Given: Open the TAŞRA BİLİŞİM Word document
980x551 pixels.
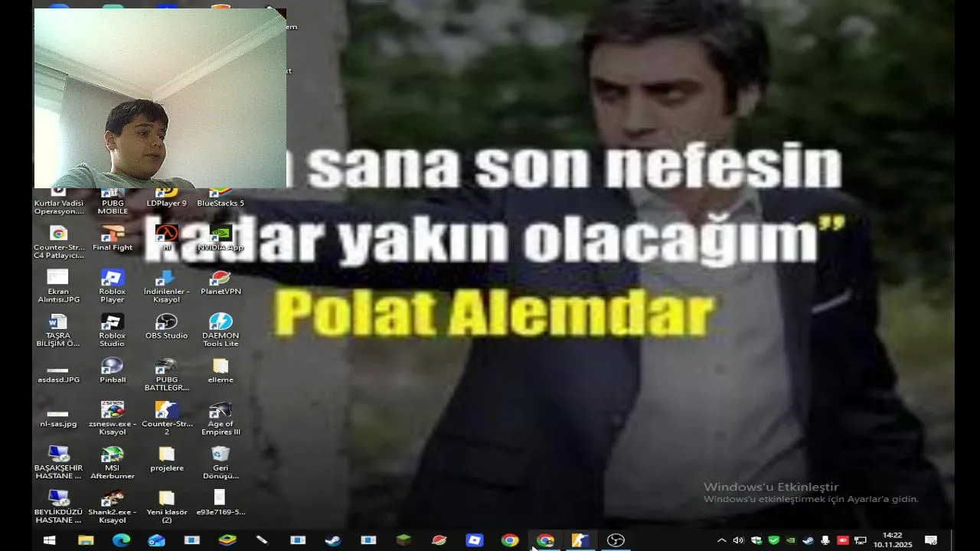Looking at the screenshot, I should point(58,330).
